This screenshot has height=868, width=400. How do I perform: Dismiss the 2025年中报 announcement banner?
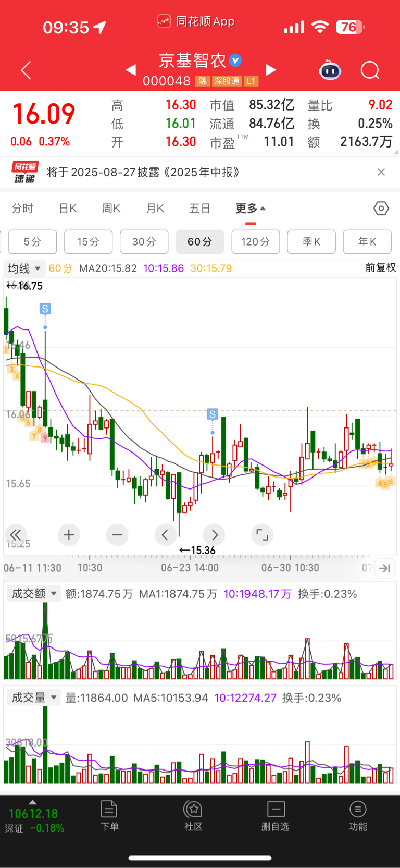[381, 172]
